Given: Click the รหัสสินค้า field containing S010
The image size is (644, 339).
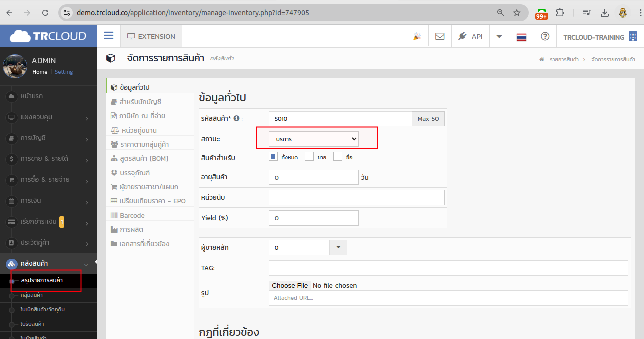Looking at the screenshot, I should (340, 119).
